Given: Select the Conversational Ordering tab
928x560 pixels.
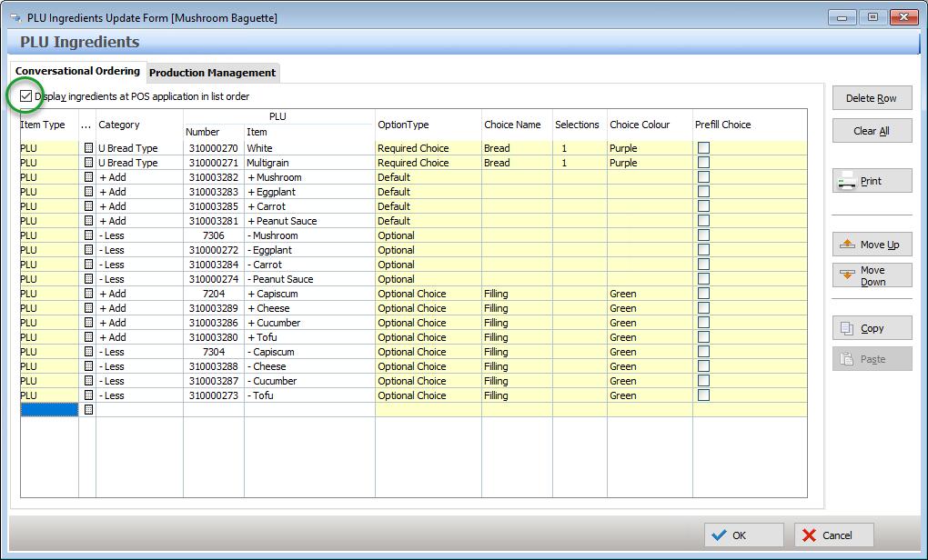Looking at the screenshot, I should 77,71.
